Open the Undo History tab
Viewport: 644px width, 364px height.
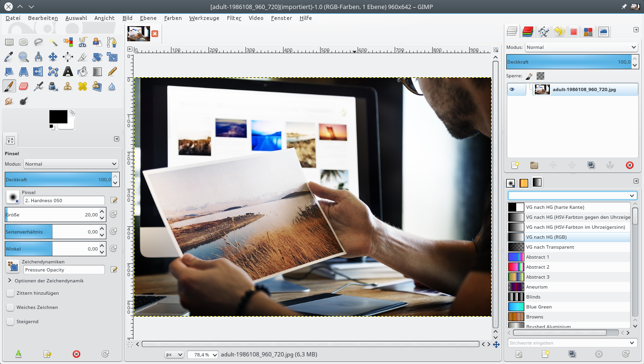559,31
